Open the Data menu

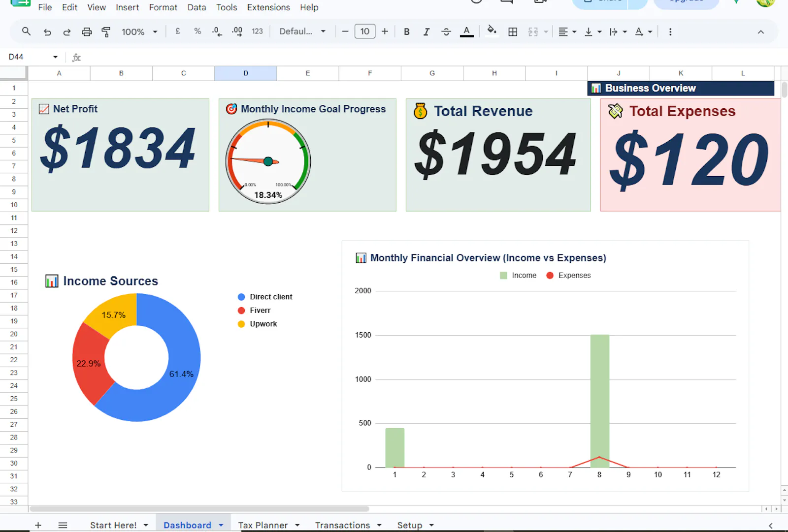(x=197, y=7)
